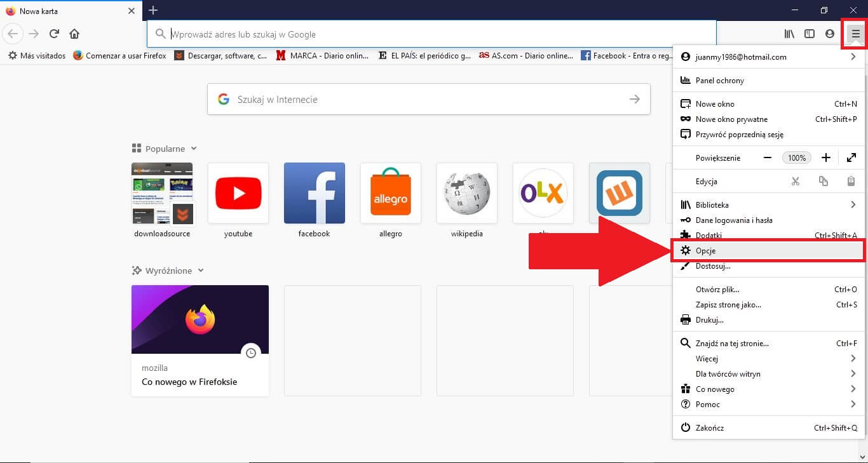
Task: Zoom out using the minus button in menu
Action: 768,158
